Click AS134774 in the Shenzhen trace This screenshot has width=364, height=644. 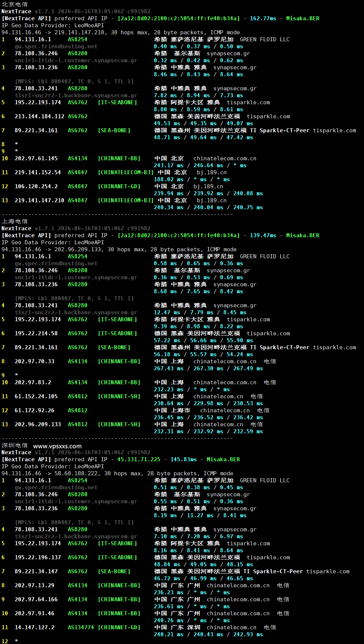click(x=81, y=627)
